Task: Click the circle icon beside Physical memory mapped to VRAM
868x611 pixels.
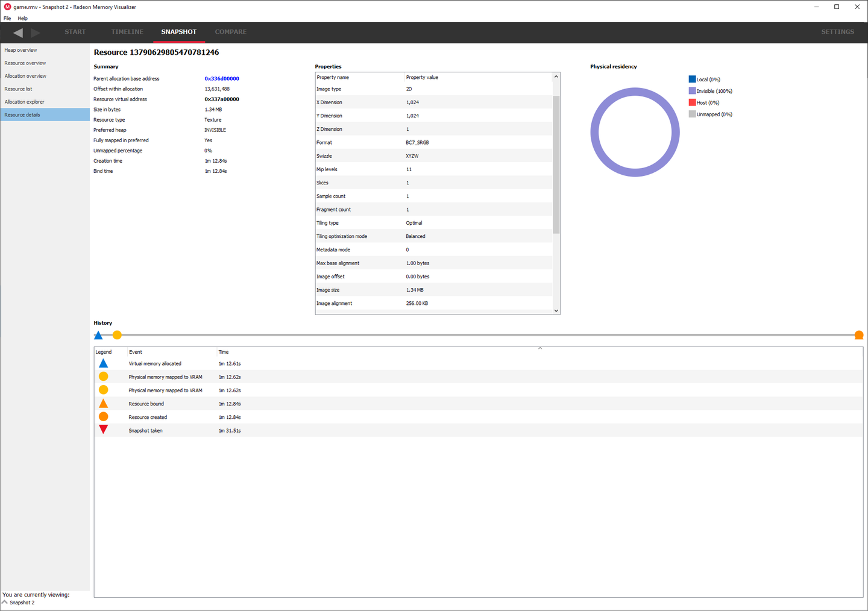Action: point(103,376)
